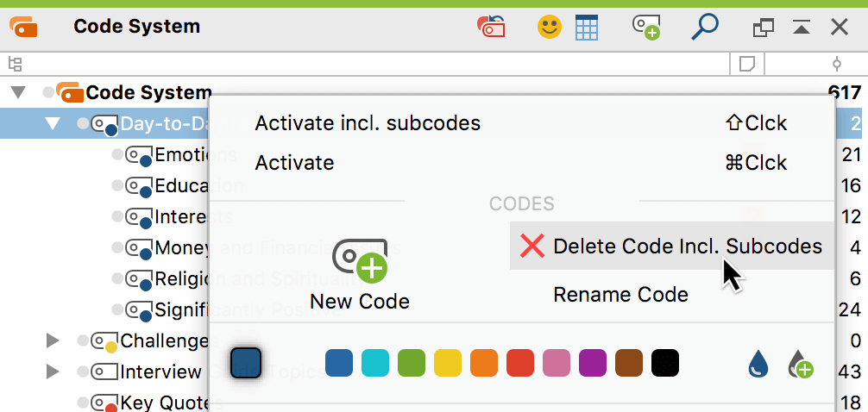Screen dimensions: 868x412
Task: Toggle activation dot for Religion and Spirituality
Action: coord(116,278)
